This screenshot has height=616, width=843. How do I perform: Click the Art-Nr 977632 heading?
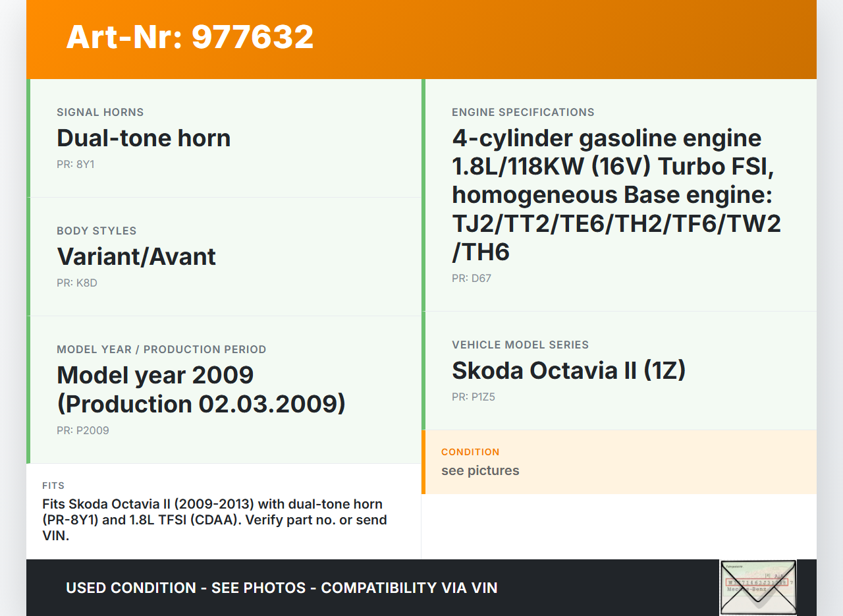190,37
